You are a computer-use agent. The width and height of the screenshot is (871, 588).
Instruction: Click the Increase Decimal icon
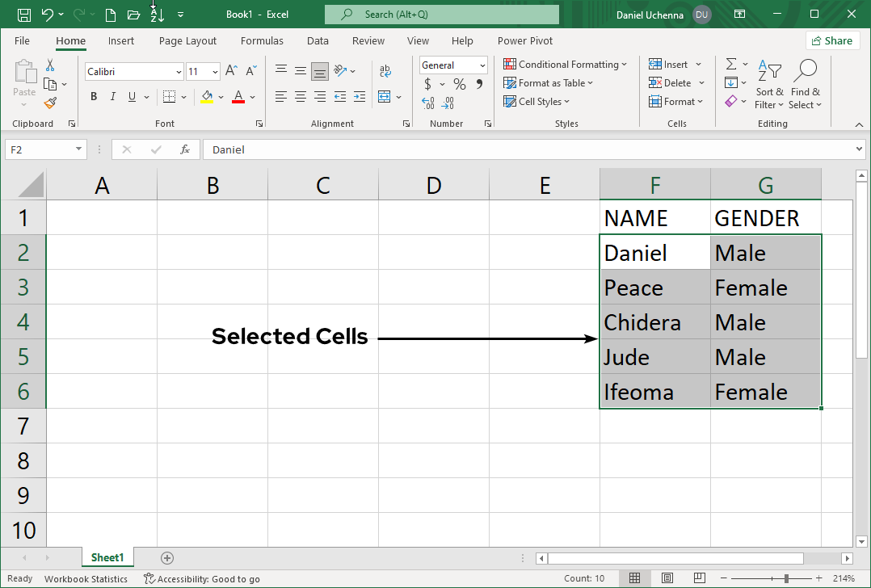[426, 103]
